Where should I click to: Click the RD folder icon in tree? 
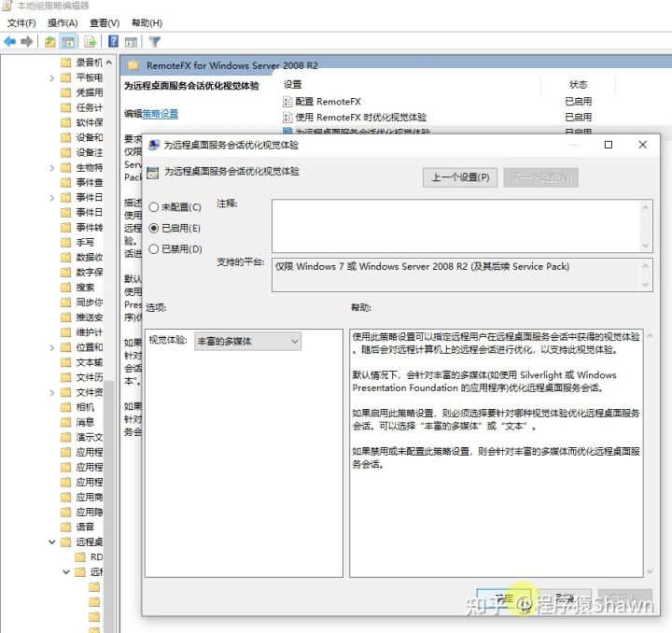coord(80,556)
